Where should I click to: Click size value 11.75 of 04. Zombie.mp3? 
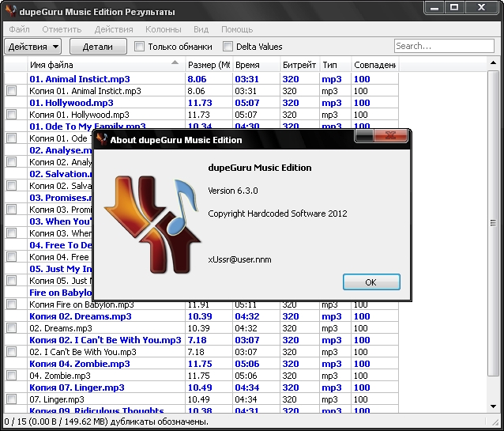198,376
